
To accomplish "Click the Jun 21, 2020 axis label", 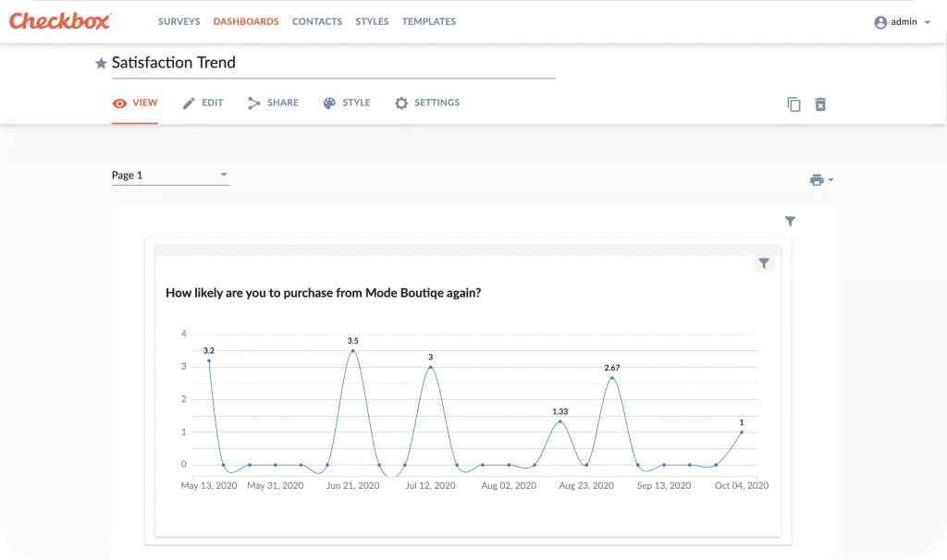I will click(x=352, y=486).
